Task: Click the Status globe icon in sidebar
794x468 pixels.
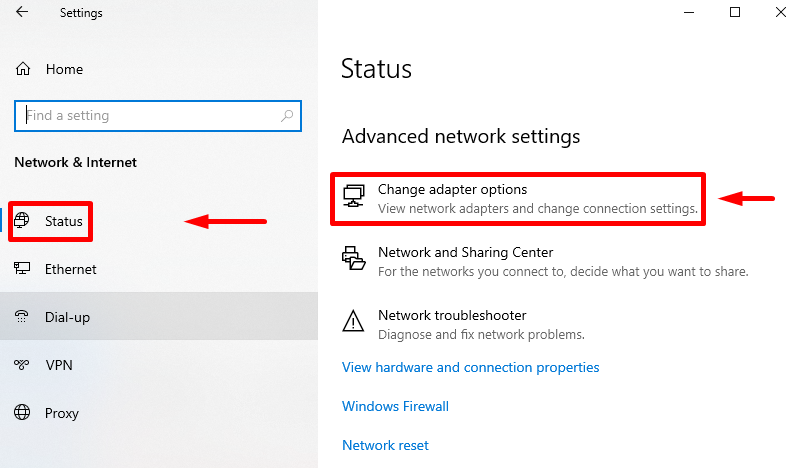Action: (x=22, y=220)
